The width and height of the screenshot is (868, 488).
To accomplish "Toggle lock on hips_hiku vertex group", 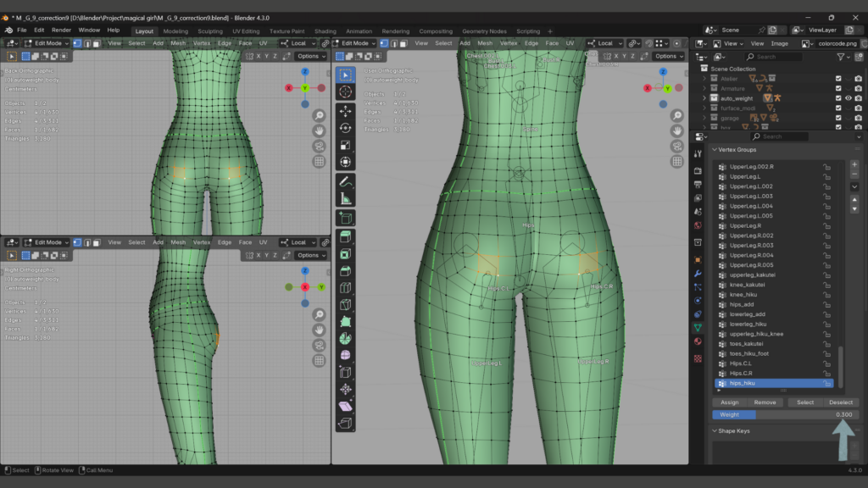I will tap(826, 383).
